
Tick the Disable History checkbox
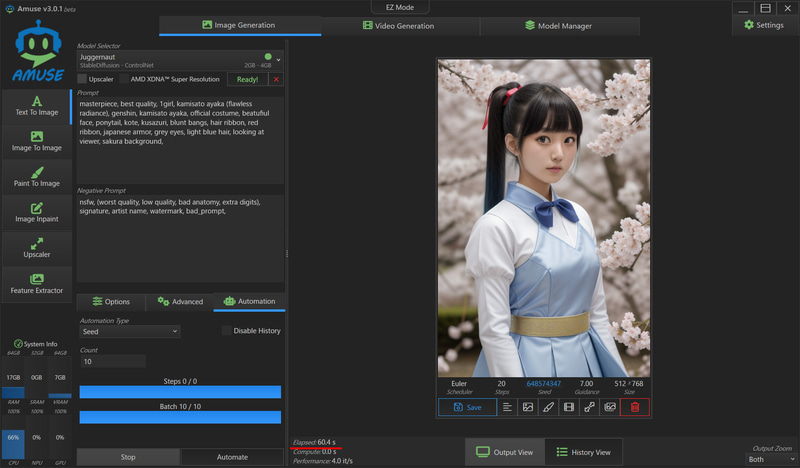[x=227, y=331]
